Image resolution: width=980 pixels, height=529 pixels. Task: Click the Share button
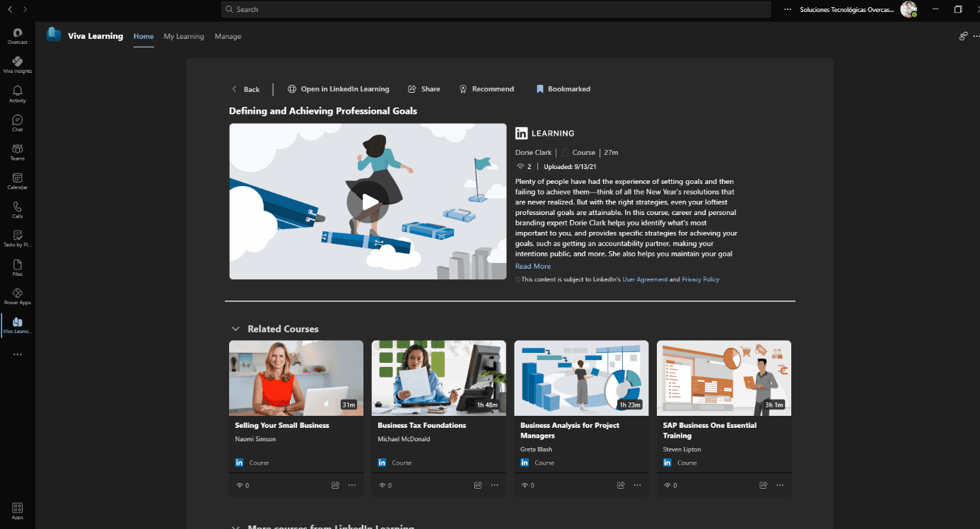(424, 89)
